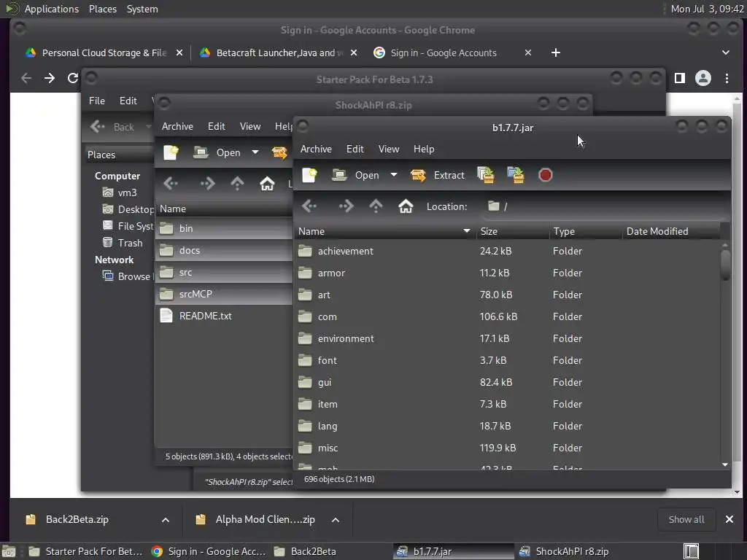This screenshot has width=747, height=560.
Task: Select armor folder row
Action: click(x=508, y=273)
